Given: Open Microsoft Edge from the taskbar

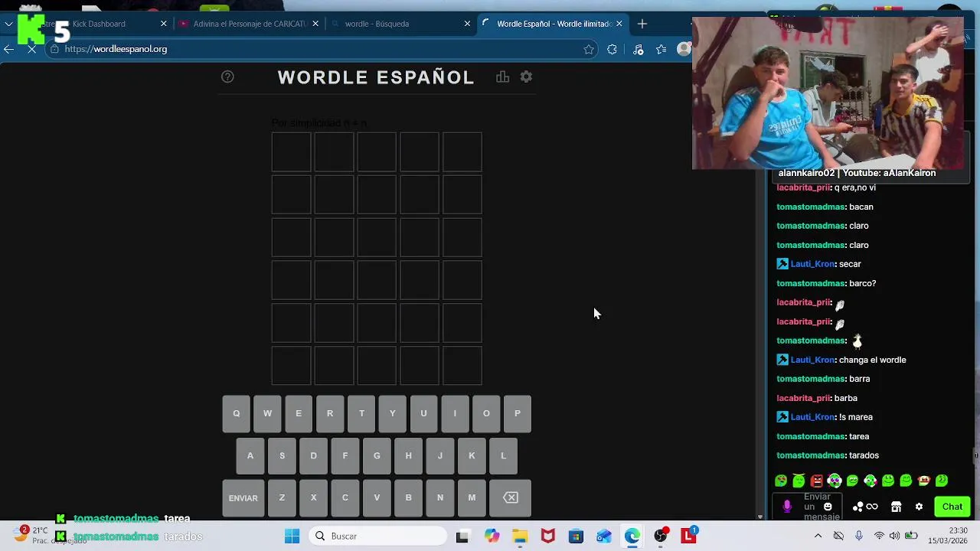Looking at the screenshot, I should (632, 536).
